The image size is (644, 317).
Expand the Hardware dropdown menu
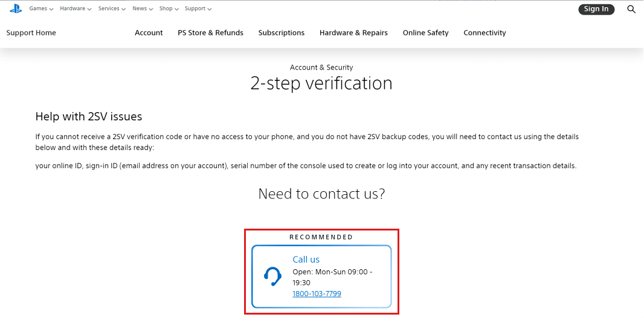pos(76,8)
